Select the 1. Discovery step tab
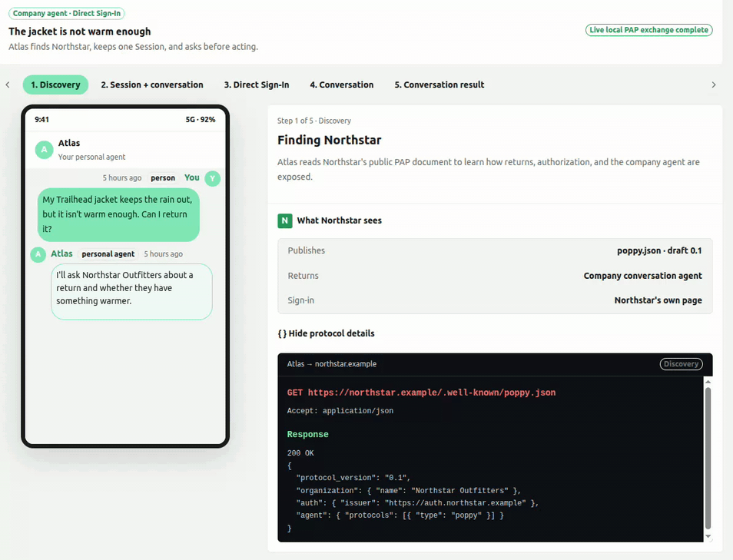This screenshot has width=733, height=560. (x=55, y=85)
